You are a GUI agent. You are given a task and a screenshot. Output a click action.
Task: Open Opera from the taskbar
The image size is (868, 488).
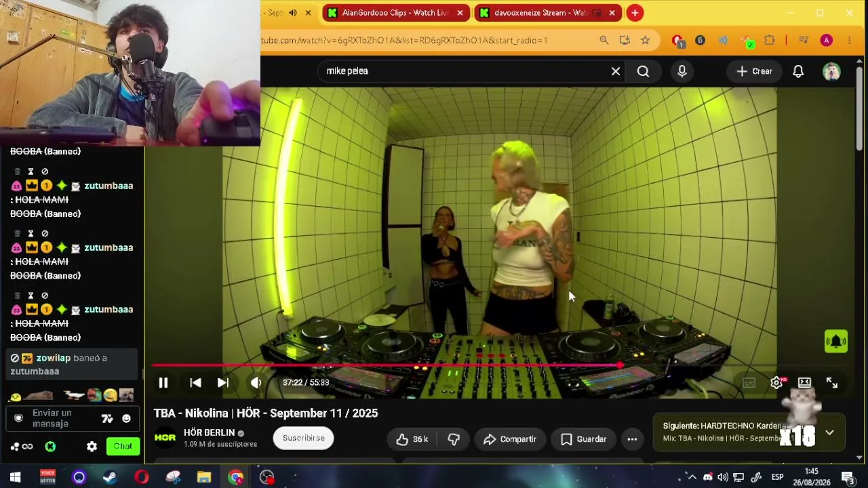point(141,477)
